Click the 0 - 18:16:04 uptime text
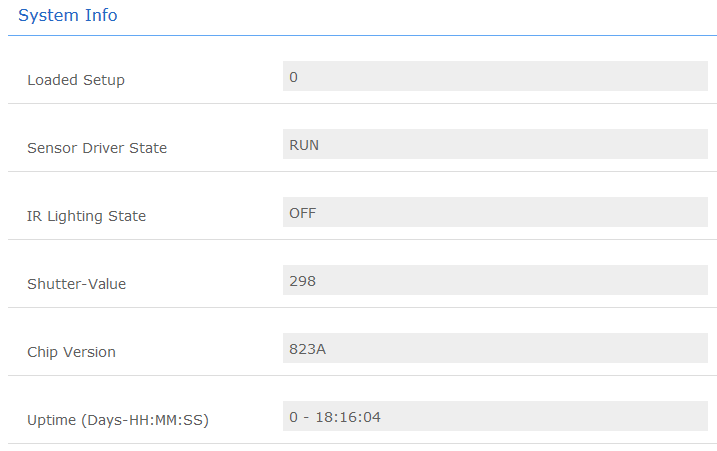717x451 pixels. (335, 417)
